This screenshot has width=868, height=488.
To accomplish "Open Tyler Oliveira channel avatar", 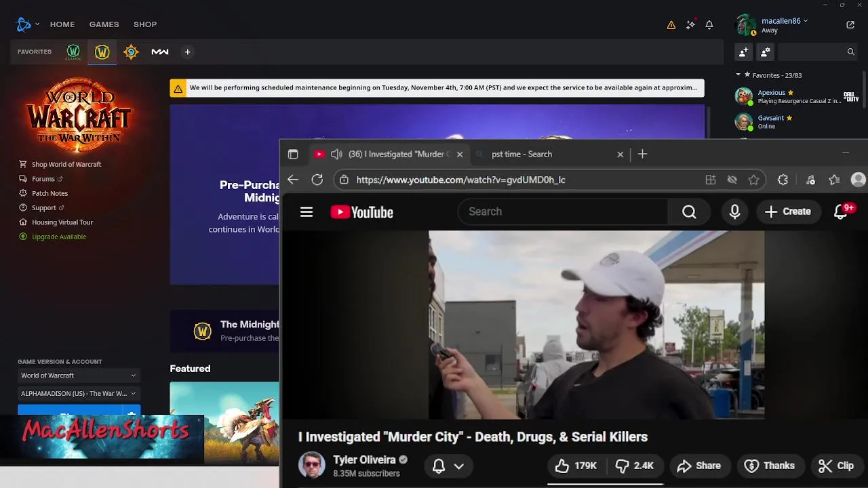I will (312, 466).
